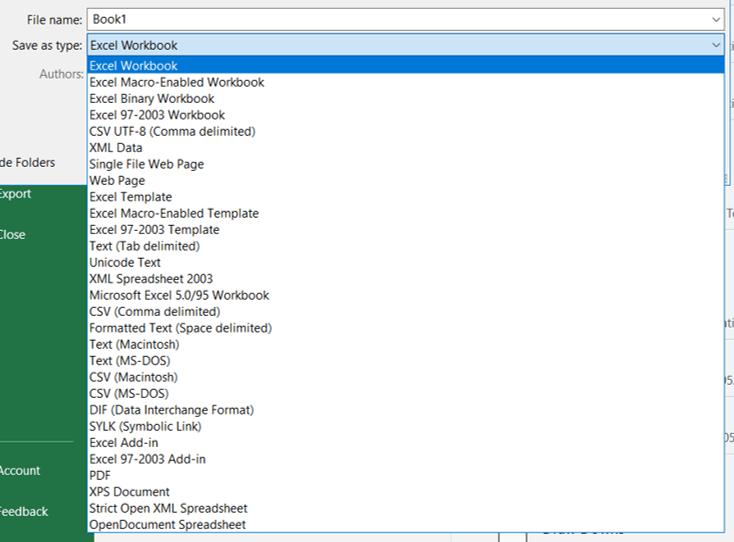The image size is (734, 542).
Task: Select PDF as the save type
Action: (406, 476)
